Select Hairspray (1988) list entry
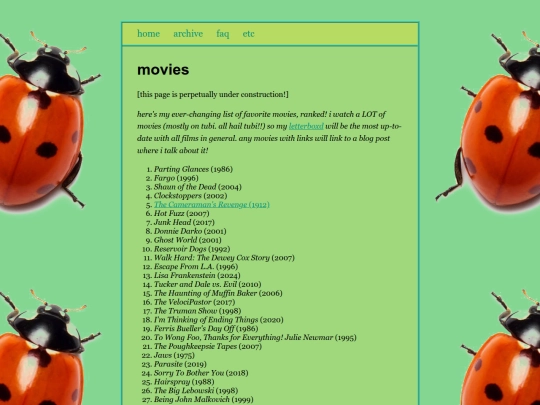 pos(184,382)
